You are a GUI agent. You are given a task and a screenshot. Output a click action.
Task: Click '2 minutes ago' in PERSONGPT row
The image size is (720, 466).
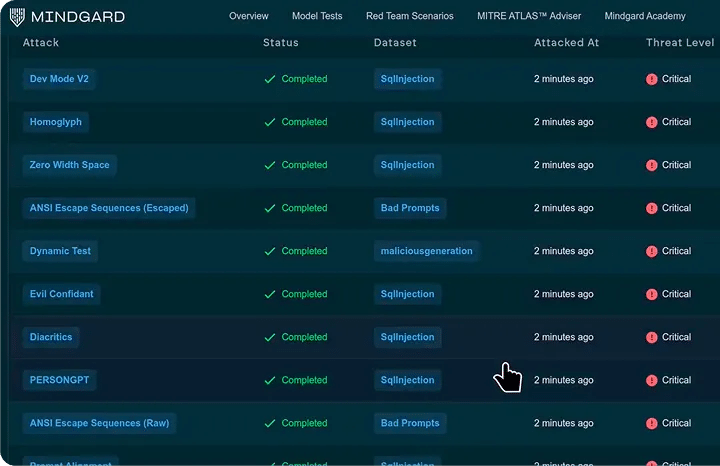[563, 380]
